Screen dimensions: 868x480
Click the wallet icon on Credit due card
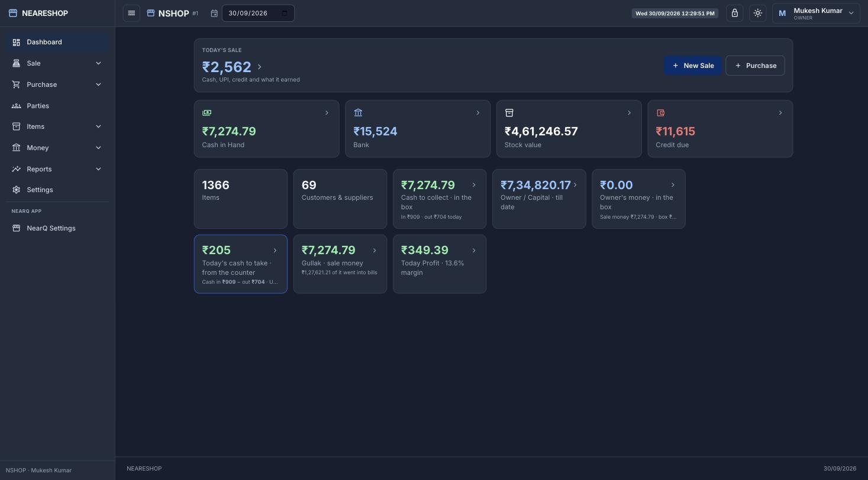pos(660,112)
